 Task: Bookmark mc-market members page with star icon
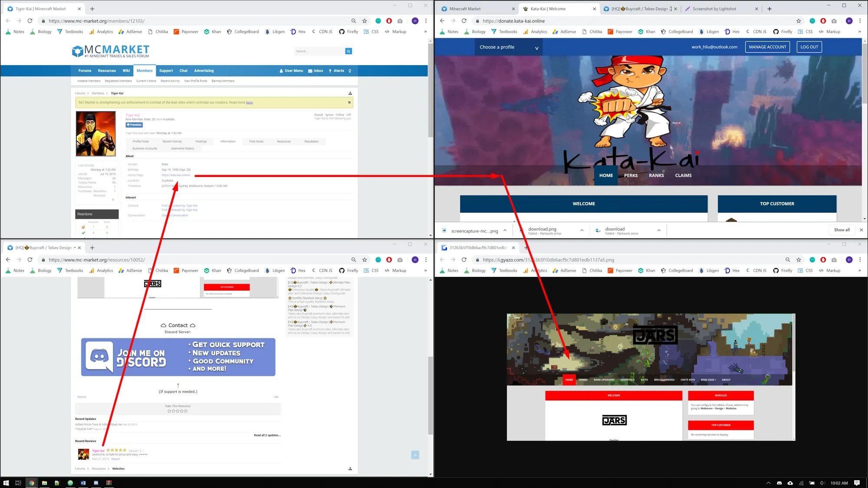pyautogui.click(x=365, y=21)
